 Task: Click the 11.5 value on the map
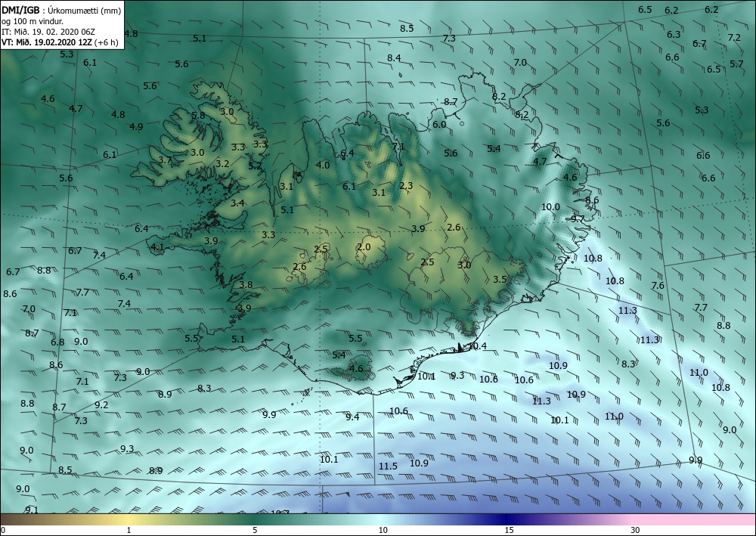(x=388, y=466)
